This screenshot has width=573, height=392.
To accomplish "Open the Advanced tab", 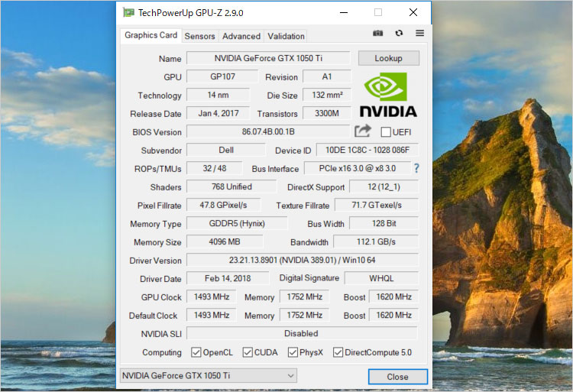I will click(x=241, y=36).
